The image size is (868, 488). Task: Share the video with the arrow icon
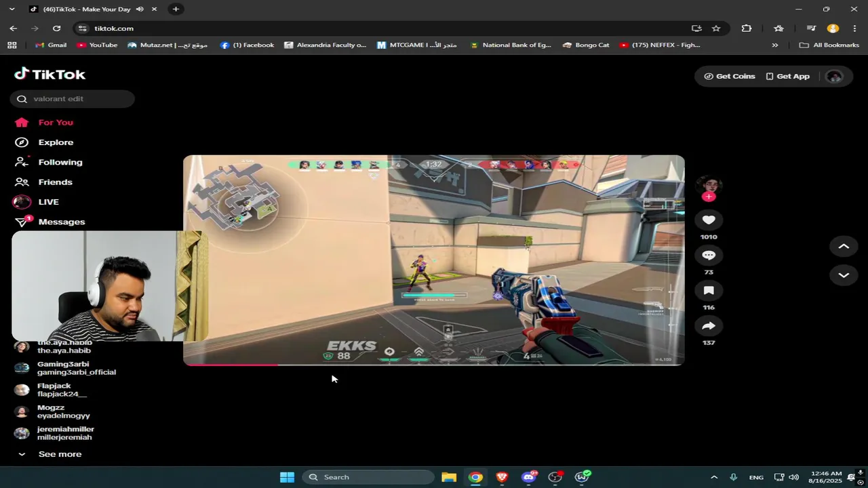point(709,326)
